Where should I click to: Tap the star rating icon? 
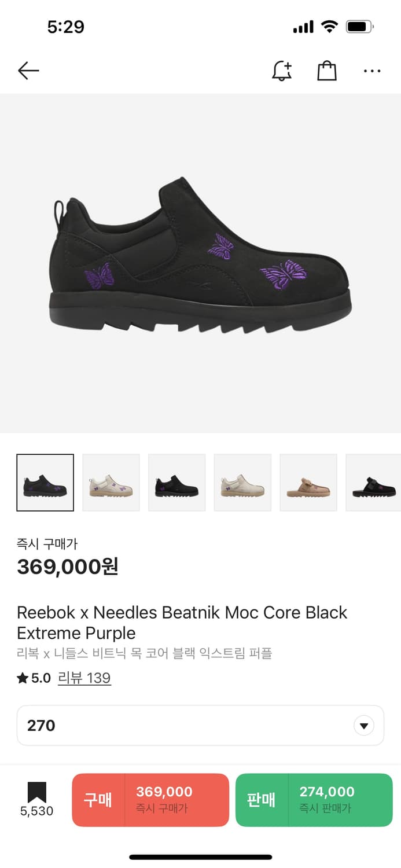point(23,678)
